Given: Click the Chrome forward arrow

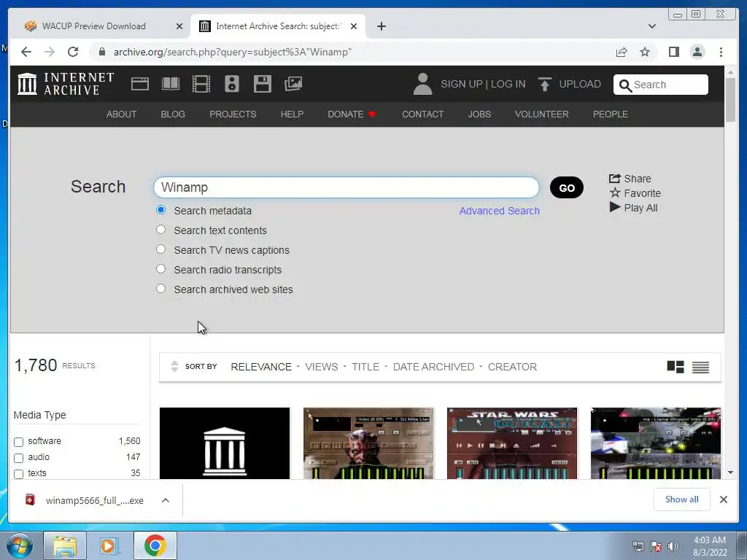Looking at the screenshot, I should click(x=50, y=52).
